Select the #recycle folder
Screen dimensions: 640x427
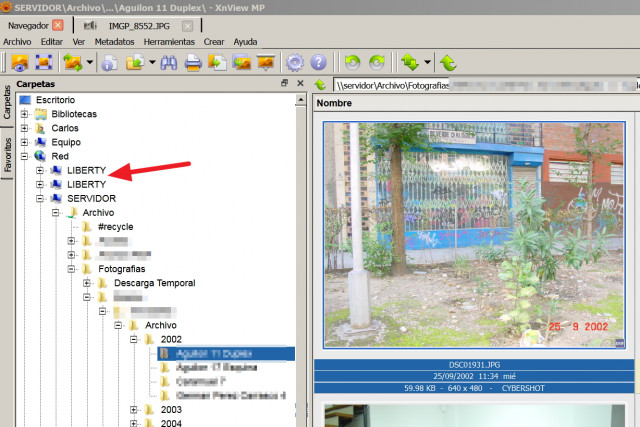pos(116,227)
